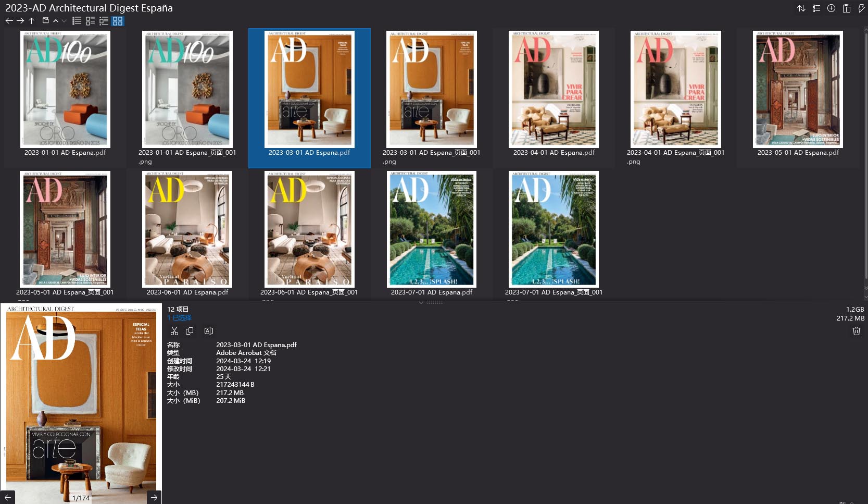Click the folder tab icon in toolbar
868x504 pixels.
coord(45,21)
